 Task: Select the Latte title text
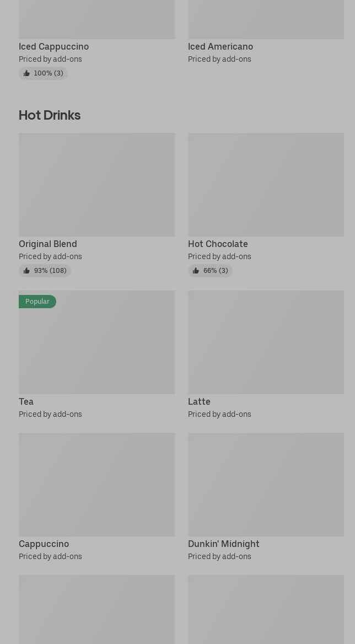click(x=199, y=402)
